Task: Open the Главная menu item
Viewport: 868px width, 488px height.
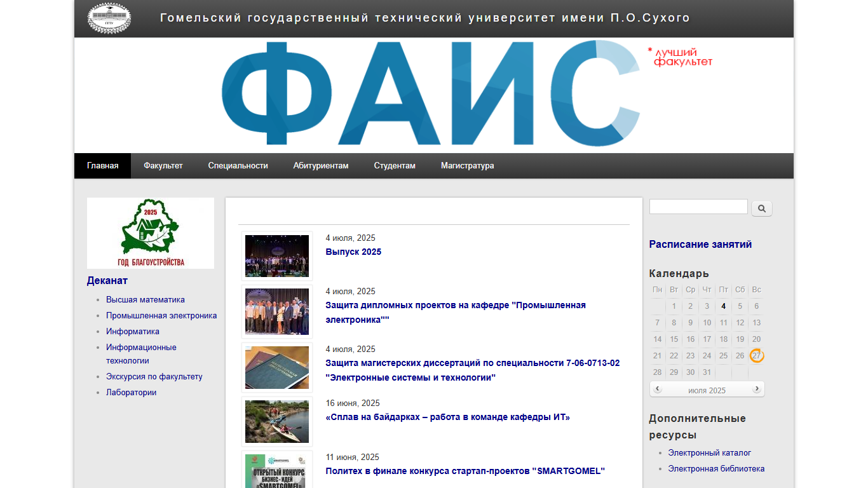Action: click(x=102, y=166)
